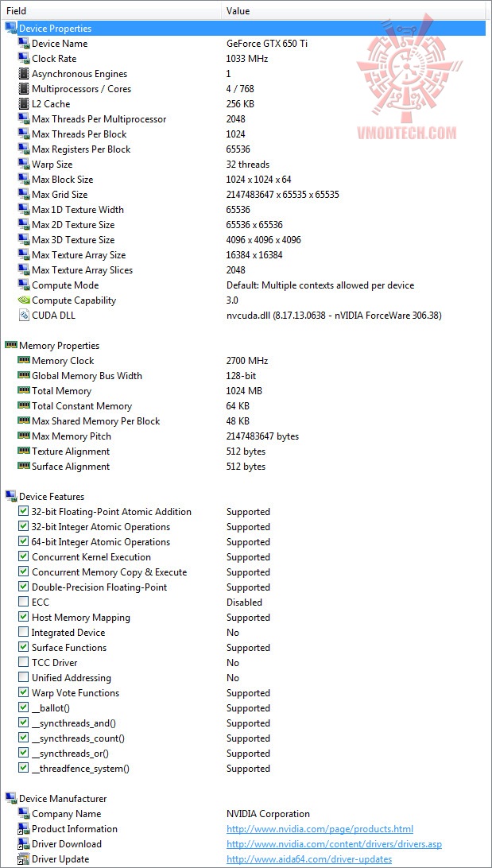Click the memory icon beside Texture Alignment
The height and width of the screenshot is (868, 492).
tap(24, 451)
